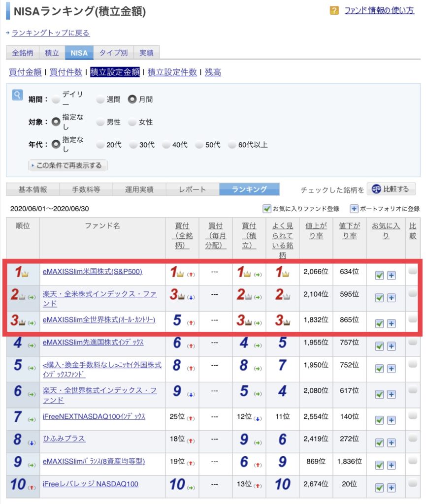Viewport: 426px width, 504px height.
Task: Open the タイプ別 tab
Action: (113, 53)
